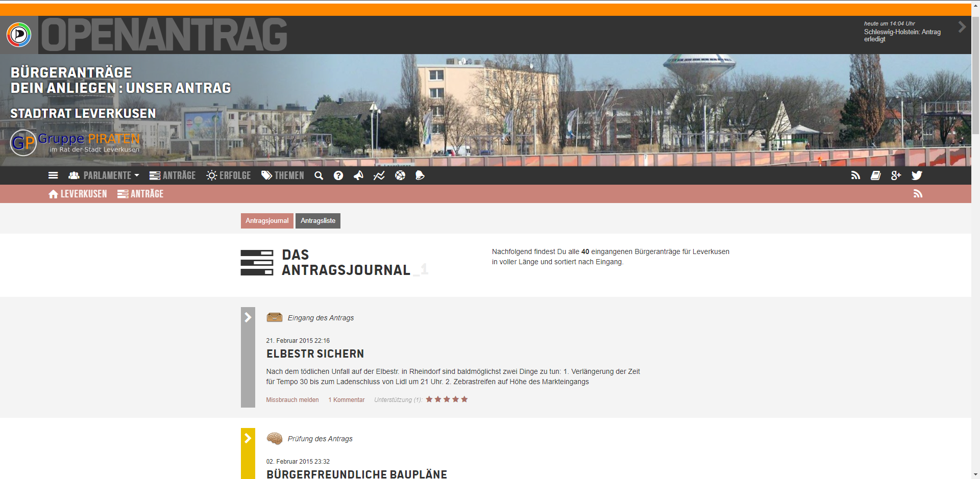The image size is (980, 479).
Task: Click the Missbrauch melden link
Action: click(x=292, y=400)
